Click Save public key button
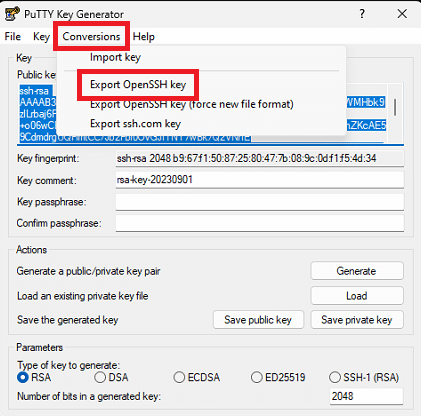This screenshot has width=424, height=416. pos(258,320)
